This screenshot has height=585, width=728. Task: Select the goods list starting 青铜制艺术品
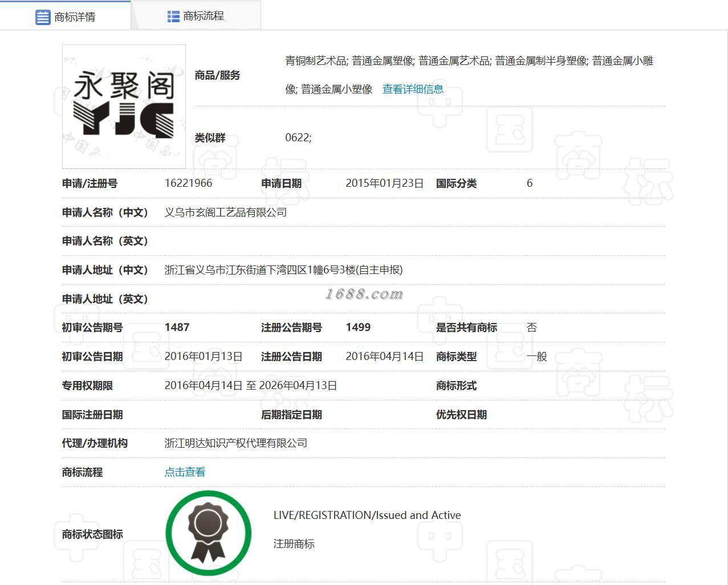coord(469,75)
